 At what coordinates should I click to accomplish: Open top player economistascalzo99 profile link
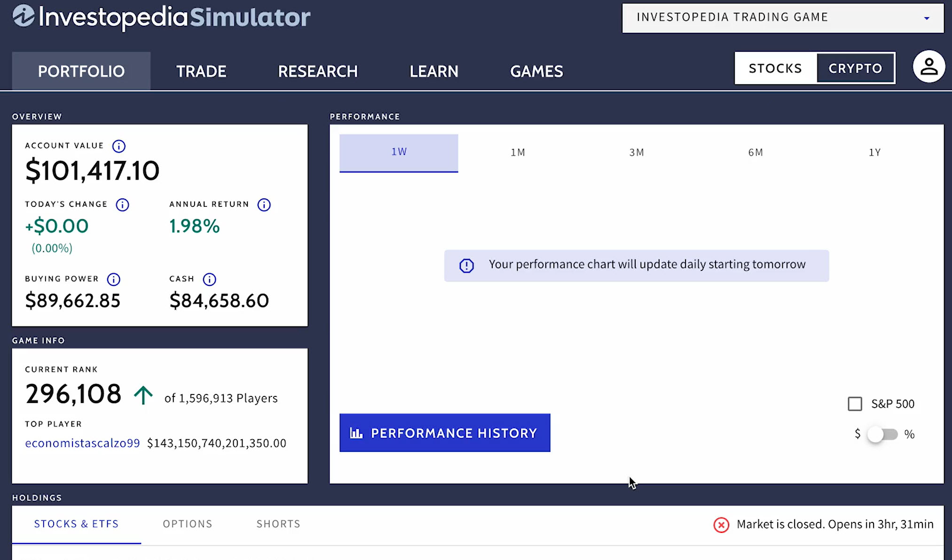pyautogui.click(x=82, y=442)
